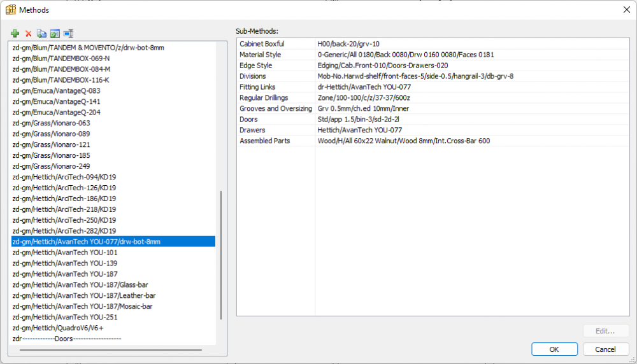This screenshot has height=364, width=637.
Task: Click the Rename method icon
Action: (x=68, y=34)
